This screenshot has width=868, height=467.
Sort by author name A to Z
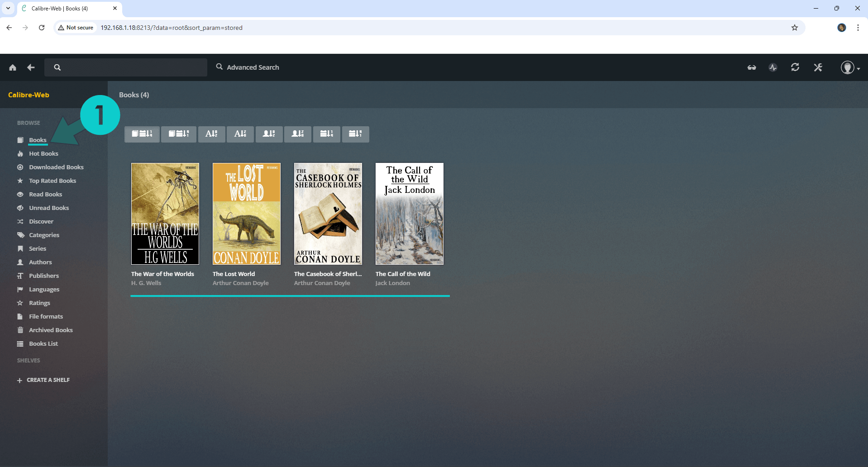click(269, 134)
